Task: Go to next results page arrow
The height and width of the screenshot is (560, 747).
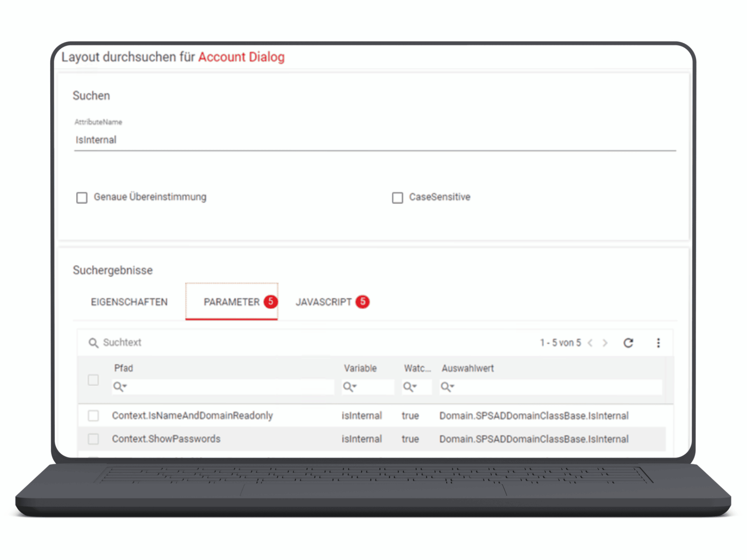Action: pos(605,343)
